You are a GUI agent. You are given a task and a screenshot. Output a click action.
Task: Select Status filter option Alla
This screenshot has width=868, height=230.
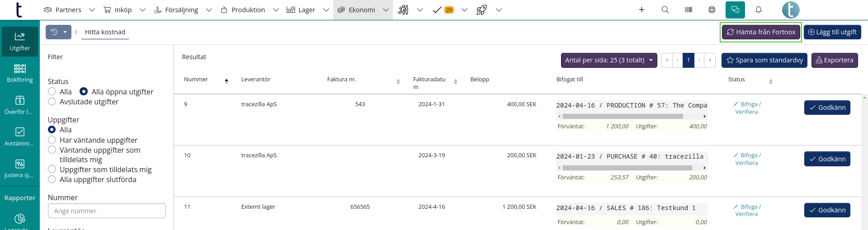pyautogui.click(x=52, y=92)
